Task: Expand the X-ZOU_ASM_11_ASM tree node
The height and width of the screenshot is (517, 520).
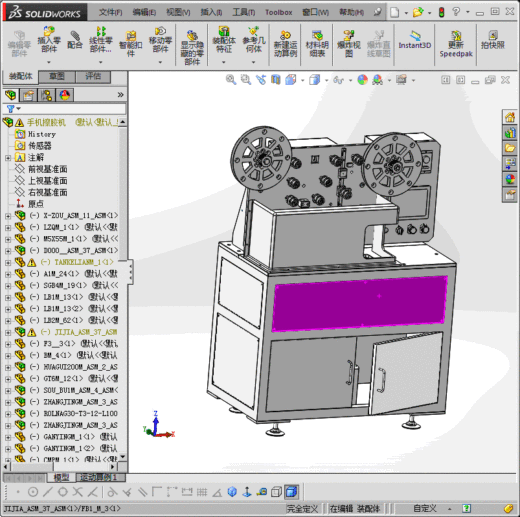Action: (x=8, y=216)
